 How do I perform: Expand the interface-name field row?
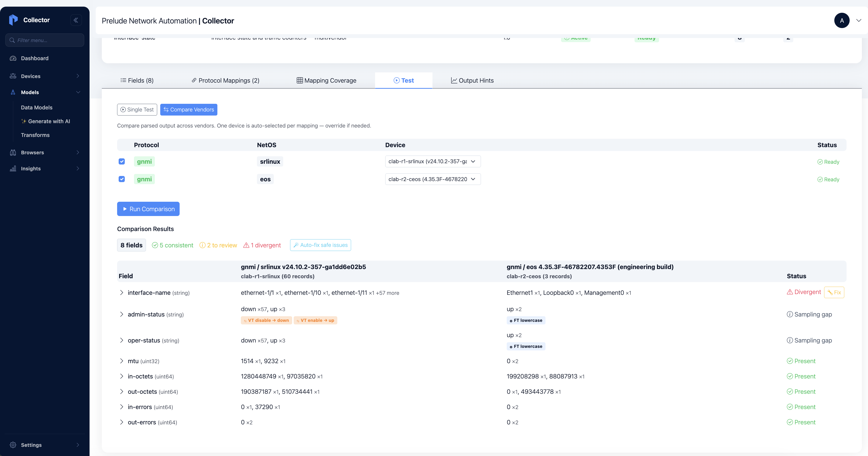click(122, 293)
